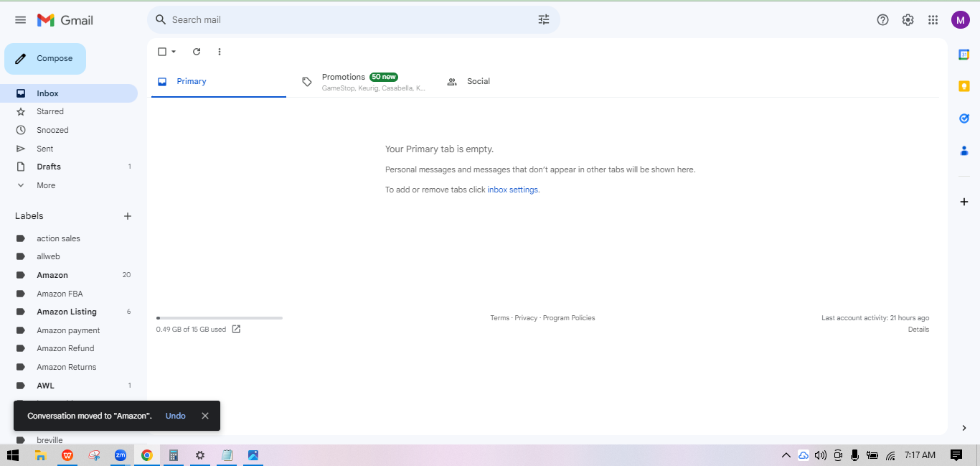This screenshot has height=466, width=980.
Task: Open the AWL label
Action: (69, 386)
